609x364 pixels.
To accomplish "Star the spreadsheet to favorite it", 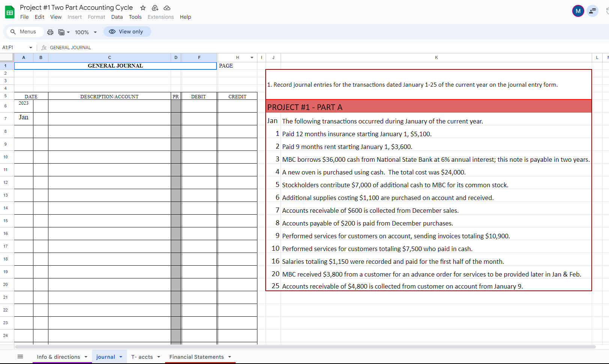I will [143, 8].
